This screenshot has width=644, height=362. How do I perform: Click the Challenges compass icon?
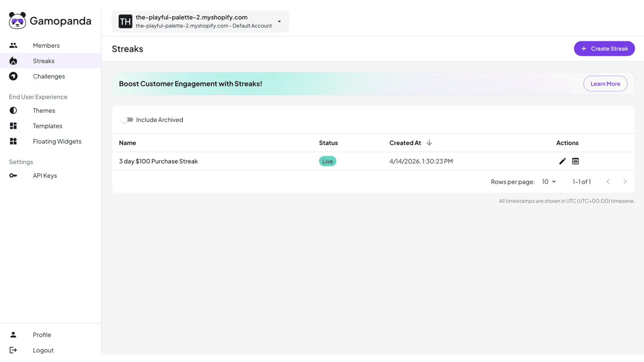(x=13, y=76)
